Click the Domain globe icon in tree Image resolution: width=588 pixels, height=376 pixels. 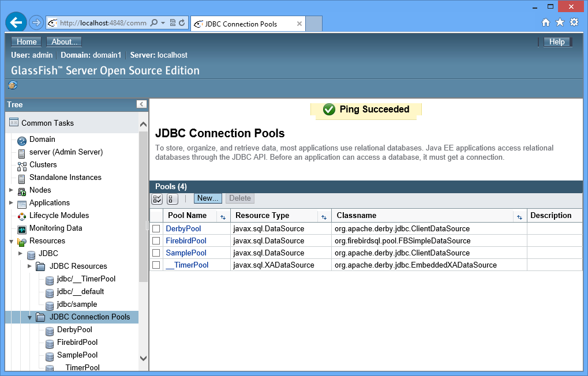click(22, 141)
